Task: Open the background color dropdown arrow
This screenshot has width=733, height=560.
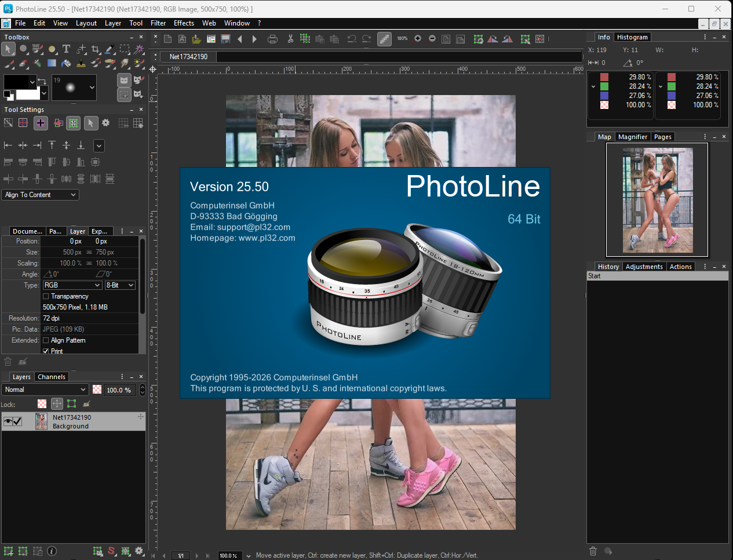Action: pos(44,93)
